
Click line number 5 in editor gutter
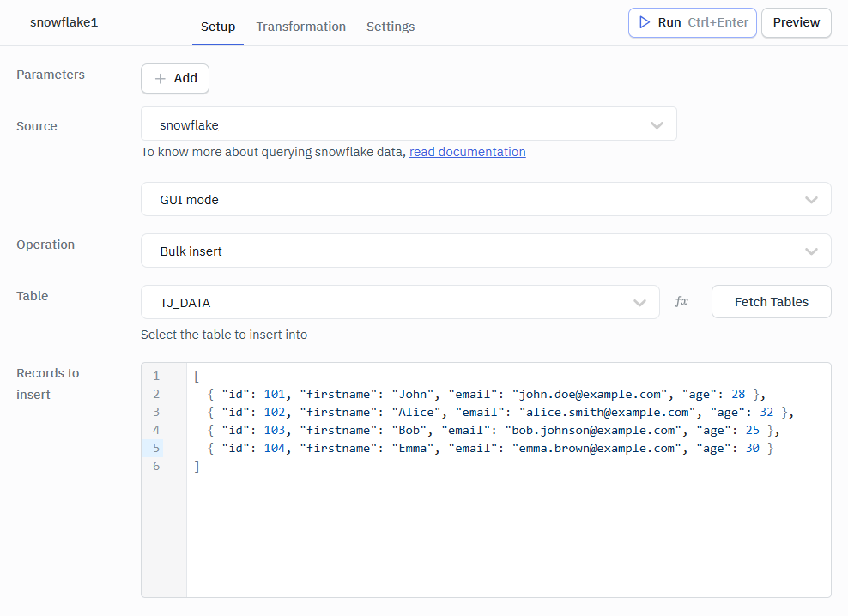coord(156,448)
